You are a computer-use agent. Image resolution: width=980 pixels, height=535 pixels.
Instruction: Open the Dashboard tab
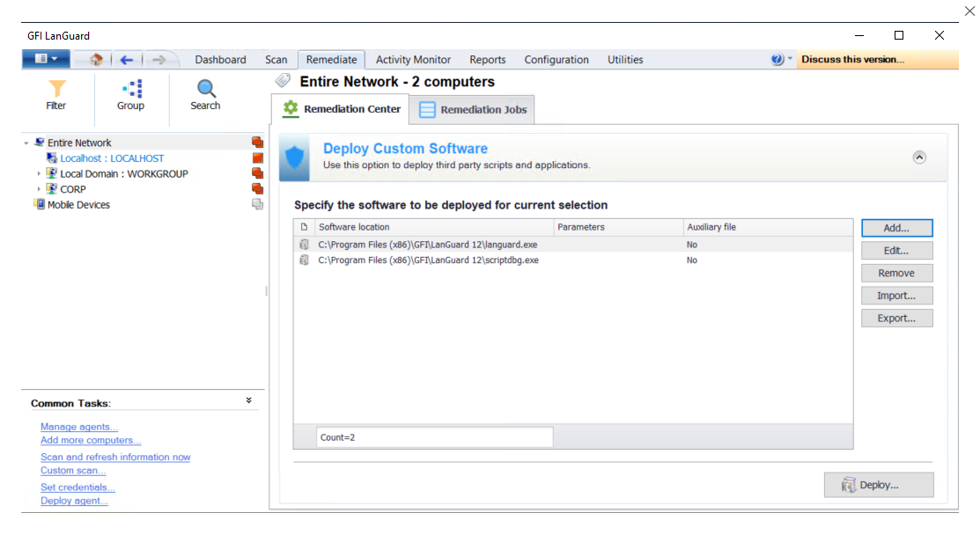tap(220, 59)
